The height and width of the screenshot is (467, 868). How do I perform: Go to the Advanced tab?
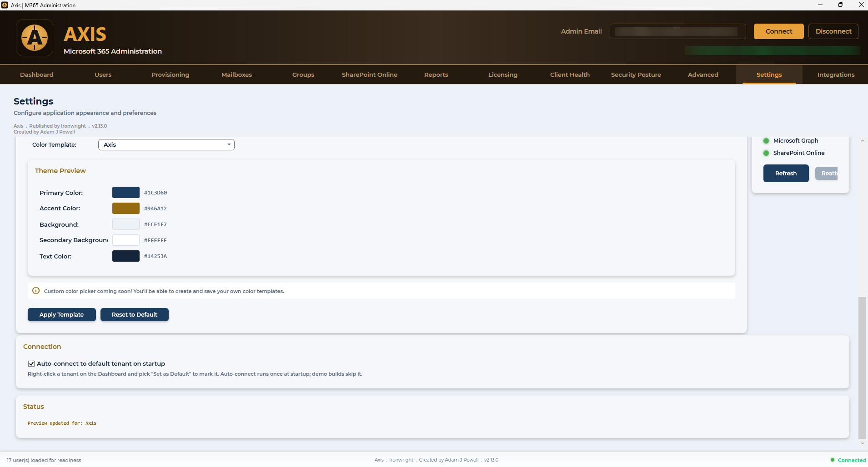[703, 75]
